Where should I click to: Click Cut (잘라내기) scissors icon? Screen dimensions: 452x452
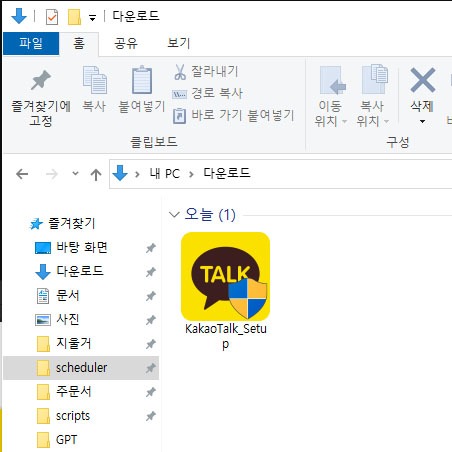pos(180,72)
